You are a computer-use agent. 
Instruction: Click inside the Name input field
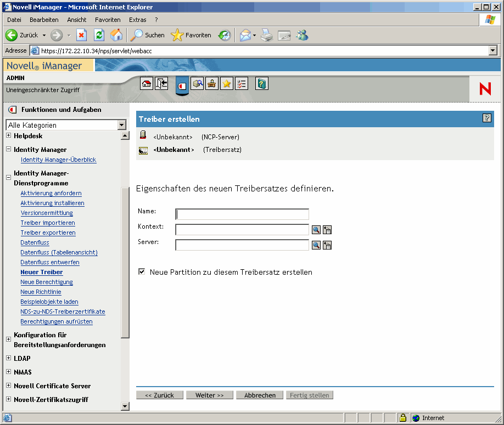[x=242, y=214]
